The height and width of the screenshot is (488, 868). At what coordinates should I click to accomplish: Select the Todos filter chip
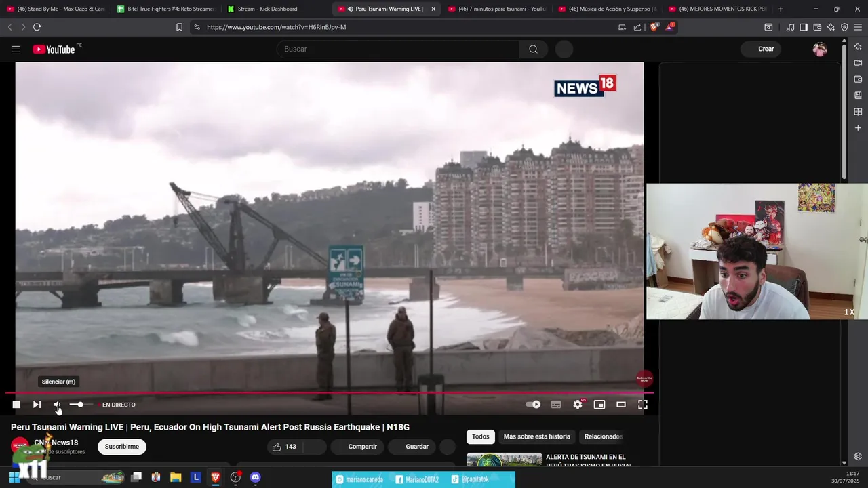click(x=480, y=436)
